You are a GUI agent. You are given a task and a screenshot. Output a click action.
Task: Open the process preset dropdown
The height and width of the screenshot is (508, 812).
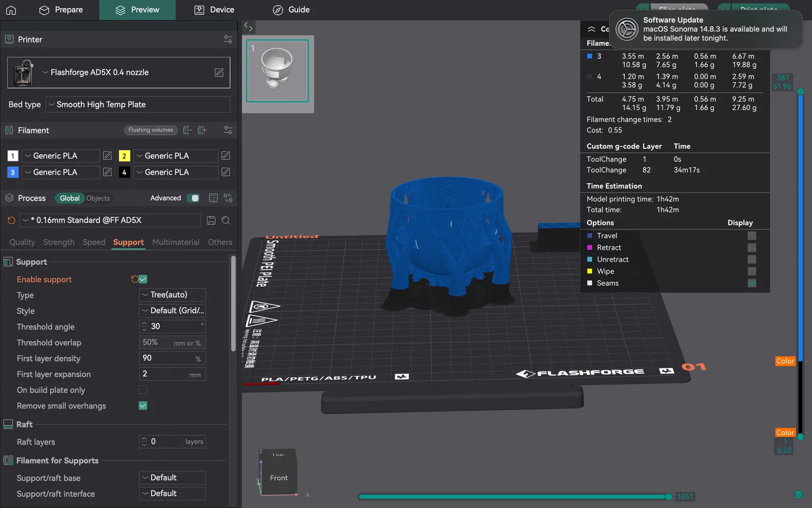click(x=111, y=220)
